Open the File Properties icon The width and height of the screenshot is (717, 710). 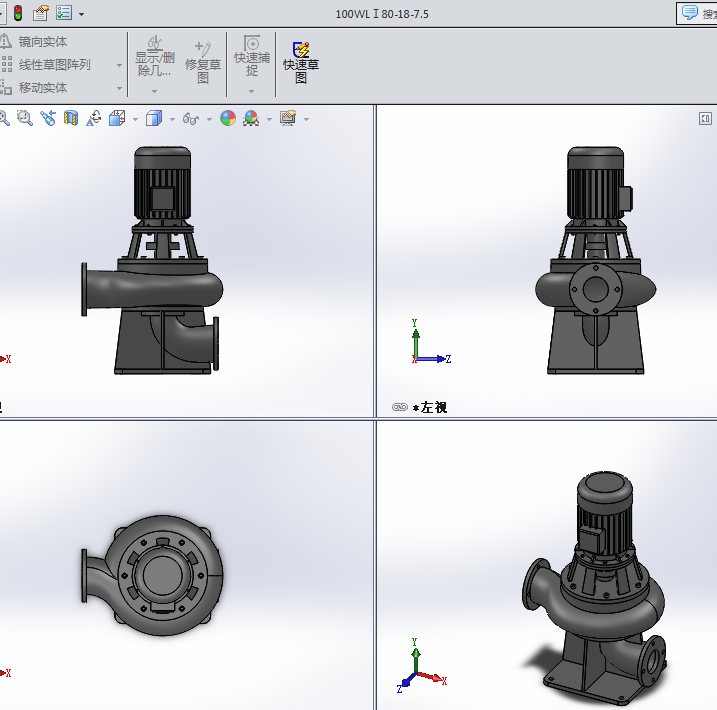[41, 13]
